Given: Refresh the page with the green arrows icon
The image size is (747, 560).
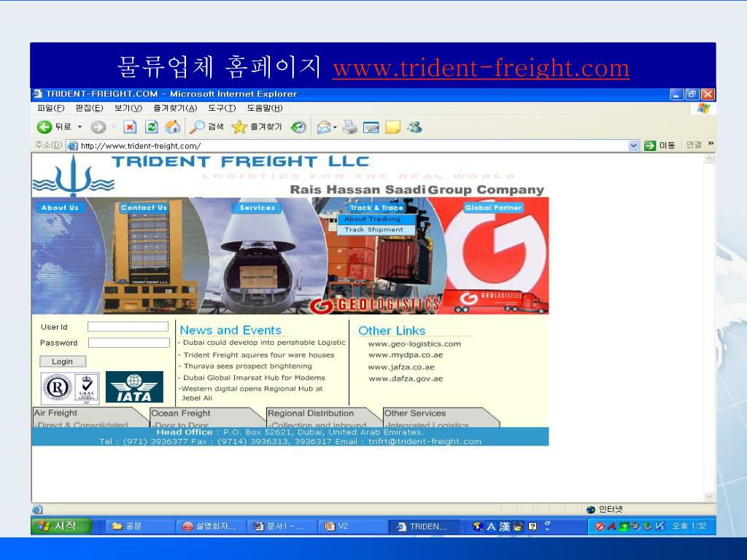Looking at the screenshot, I should click(152, 127).
